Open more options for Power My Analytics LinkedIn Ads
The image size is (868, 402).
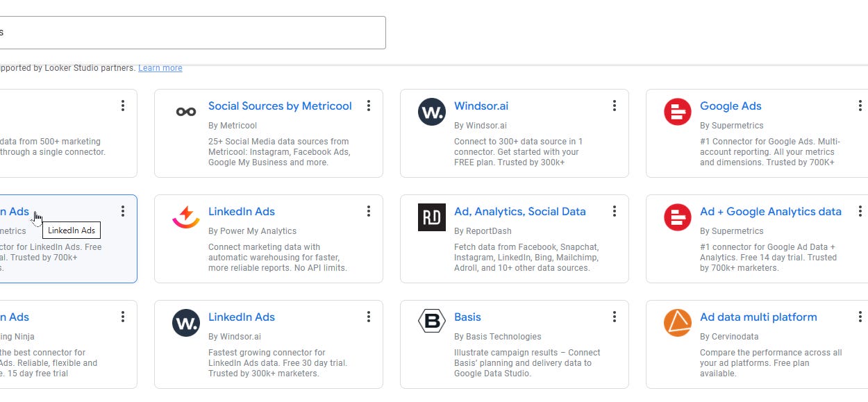[x=369, y=211]
